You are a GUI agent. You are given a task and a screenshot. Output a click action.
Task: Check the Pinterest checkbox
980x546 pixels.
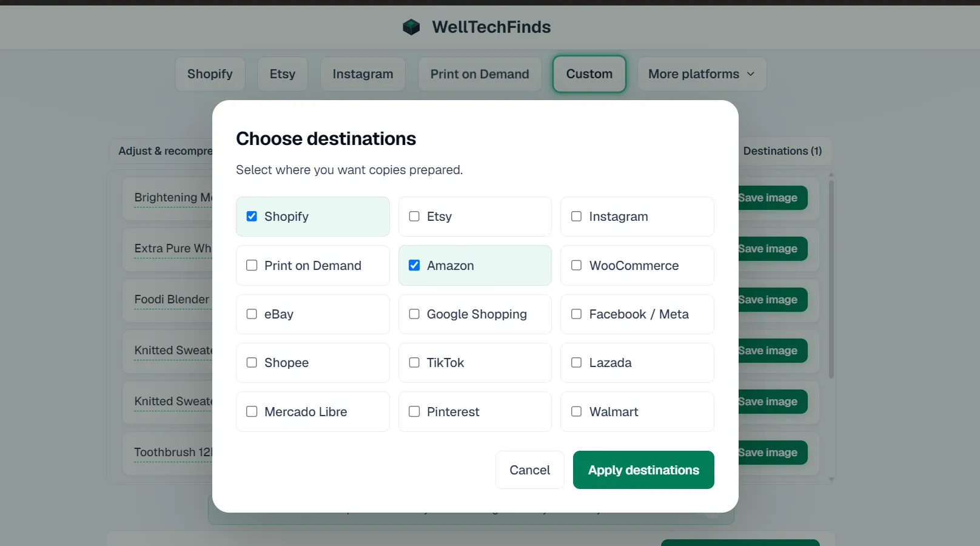pos(414,411)
